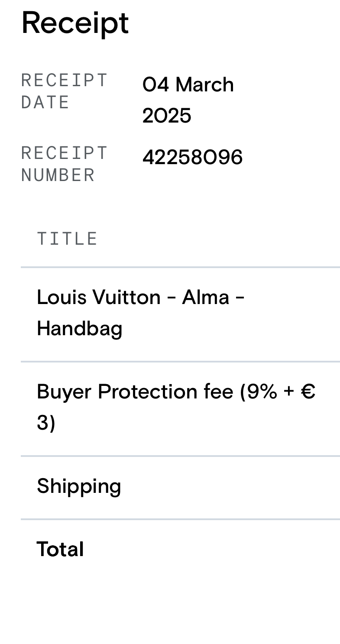Click the word Handbag in item row
340x644 pixels.
pyautogui.click(x=80, y=328)
